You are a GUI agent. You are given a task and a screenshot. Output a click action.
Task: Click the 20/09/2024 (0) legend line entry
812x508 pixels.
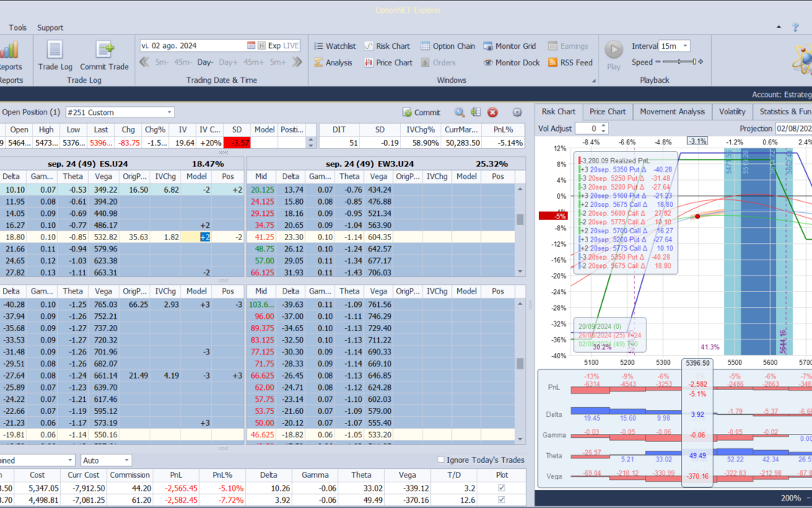[600, 327]
